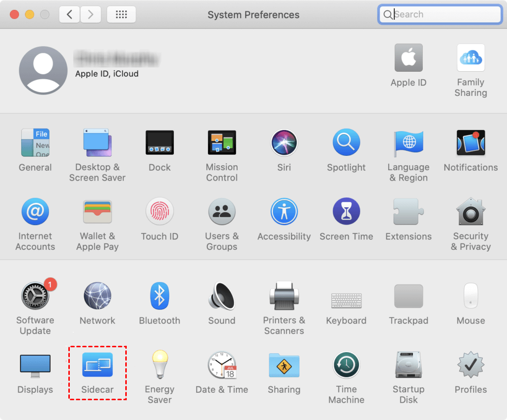The height and width of the screenshot is (420, 507).
Task: Click the Search field
Action: click(440, 14)
